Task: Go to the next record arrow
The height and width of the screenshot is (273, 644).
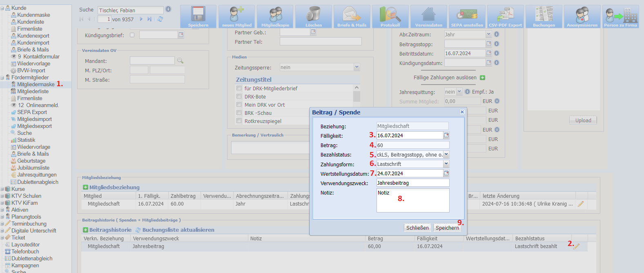Action: pyautogui.click(x=141, y=19)
